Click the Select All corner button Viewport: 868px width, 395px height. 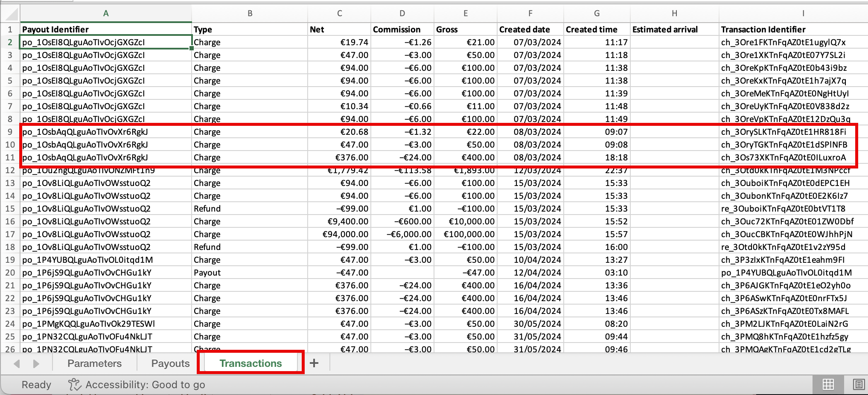[11, 13]
